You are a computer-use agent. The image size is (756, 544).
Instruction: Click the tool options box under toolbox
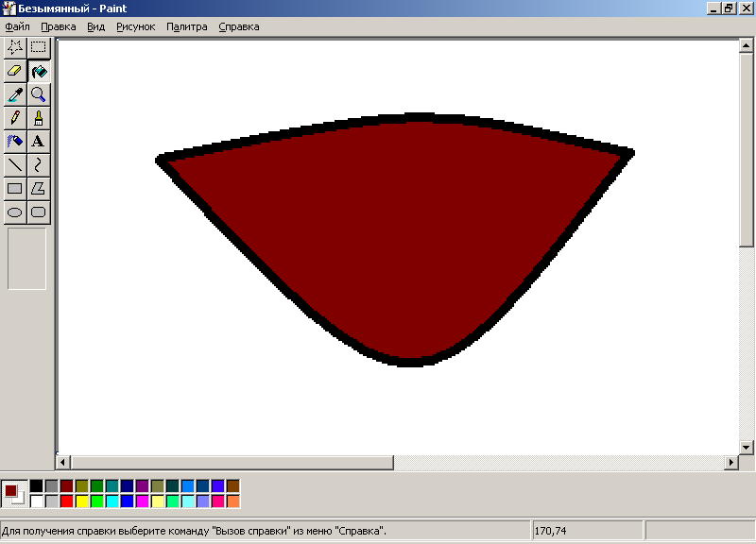pyautogui.click(x=27, y=259)
